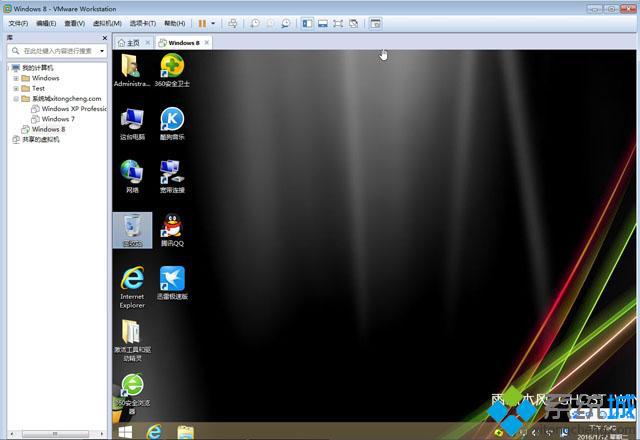Image resolution: width=640 pixels, height=440 pixels.
Task: Click the 酷狗音乐 desktop icon
Action: tap(172, 124)
